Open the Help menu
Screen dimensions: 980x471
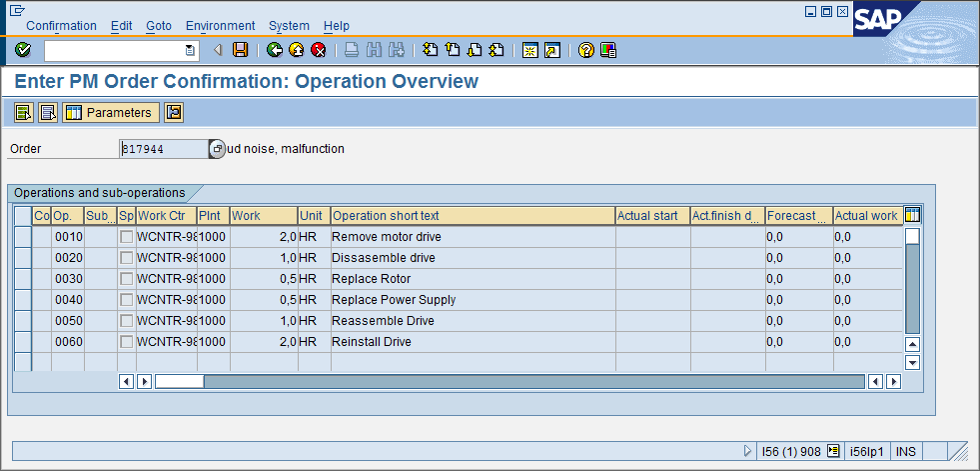click(337, 26)
